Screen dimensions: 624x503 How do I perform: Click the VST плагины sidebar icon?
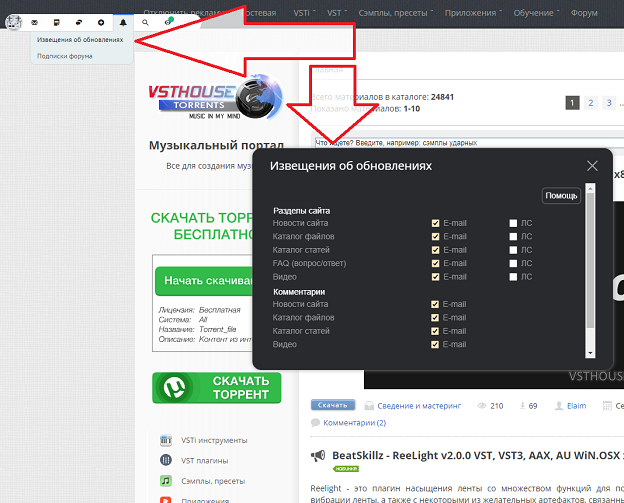click(x=166, y=460)
